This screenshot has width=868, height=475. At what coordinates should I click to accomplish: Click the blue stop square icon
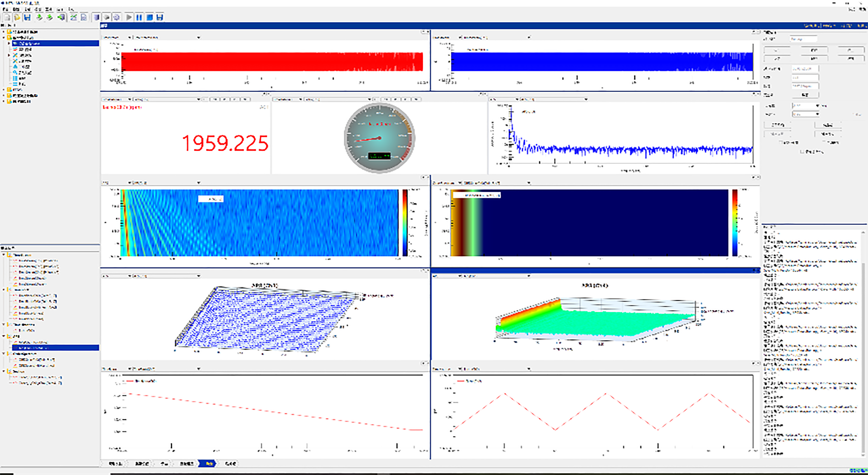150,17
